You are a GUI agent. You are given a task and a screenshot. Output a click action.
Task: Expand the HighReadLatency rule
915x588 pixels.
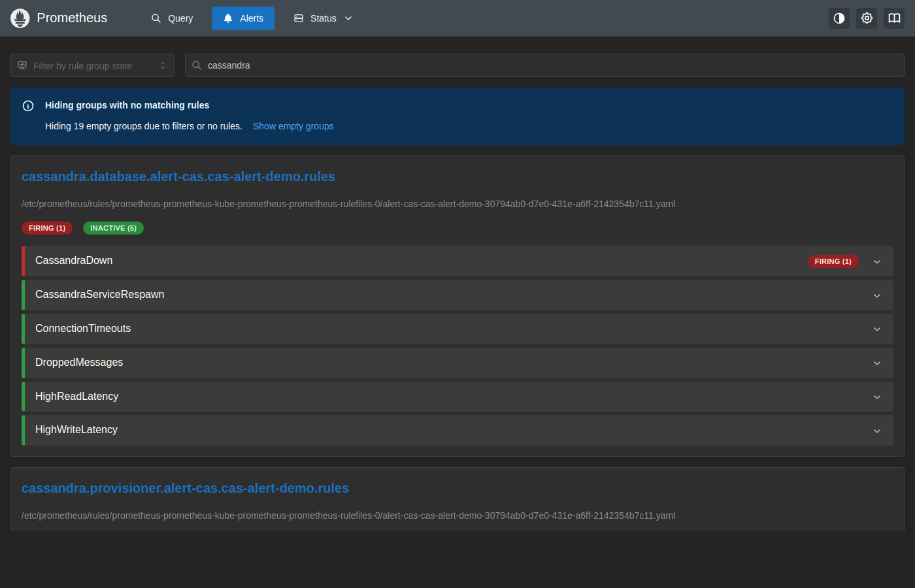point(457,397)
